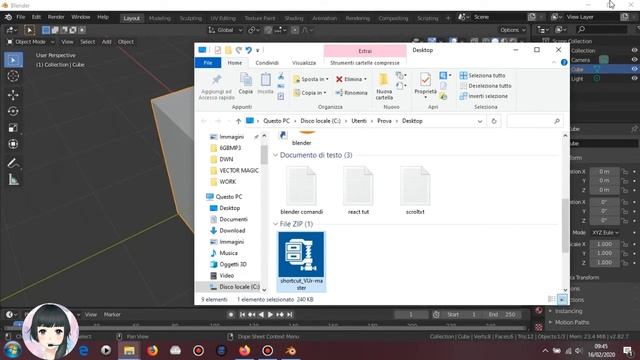The height and width of the screenshot is (360, 640).
Task: Open Edge browser on the taskbar
Action: coord(84,351)
